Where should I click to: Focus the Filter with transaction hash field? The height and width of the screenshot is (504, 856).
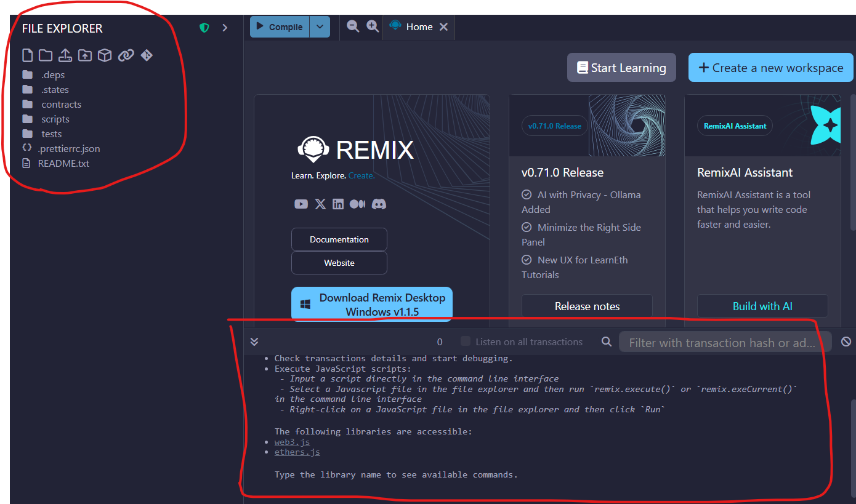[x=725, y=342]
